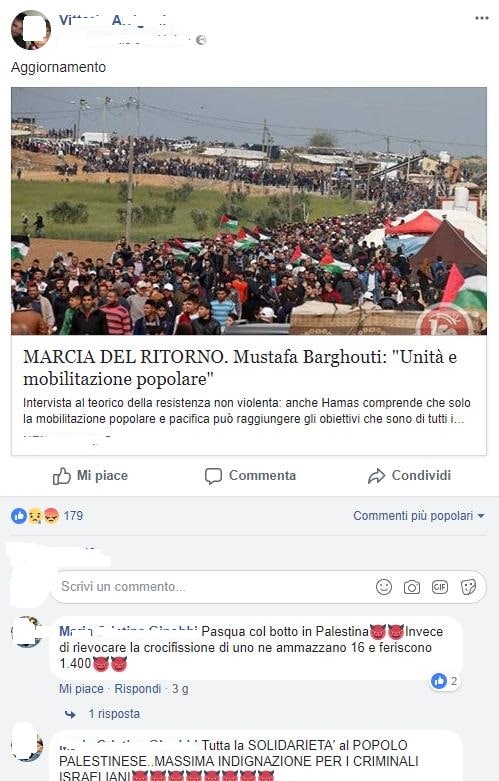Image resolution: width=499 pixels, height=781 pixels.
Task: Click the Commenta speech bubble icon
Action: (x=213, y=476)
